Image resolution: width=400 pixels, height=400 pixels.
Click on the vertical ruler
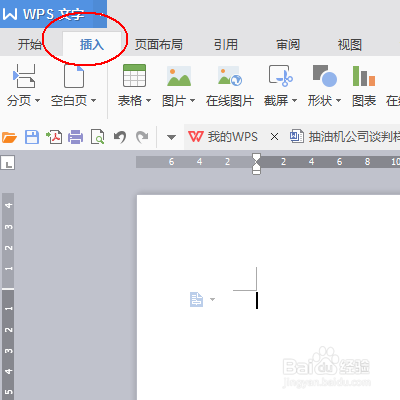[8, 296]
